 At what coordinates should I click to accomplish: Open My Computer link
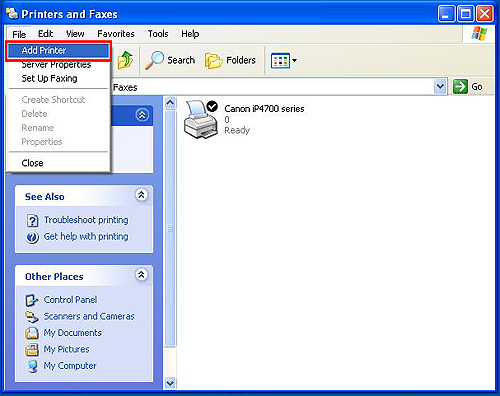tap(70, 366)
